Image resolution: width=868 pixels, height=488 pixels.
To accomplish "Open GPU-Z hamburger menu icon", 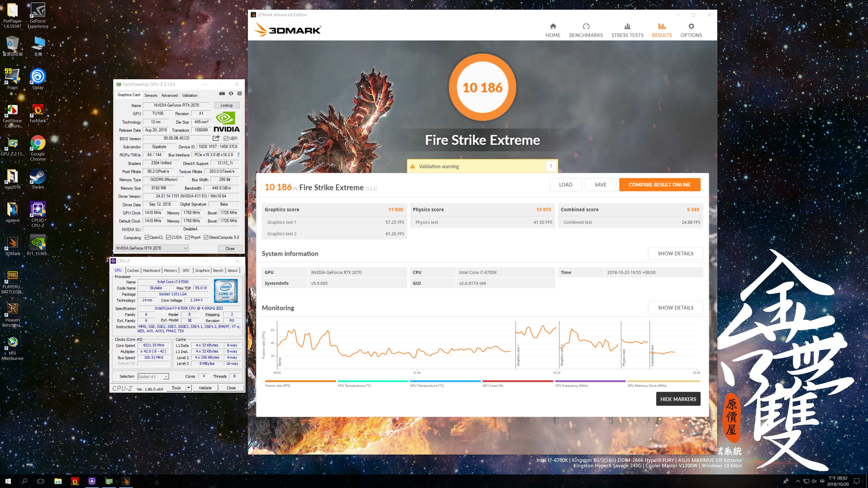I will [x=240, y=94].
